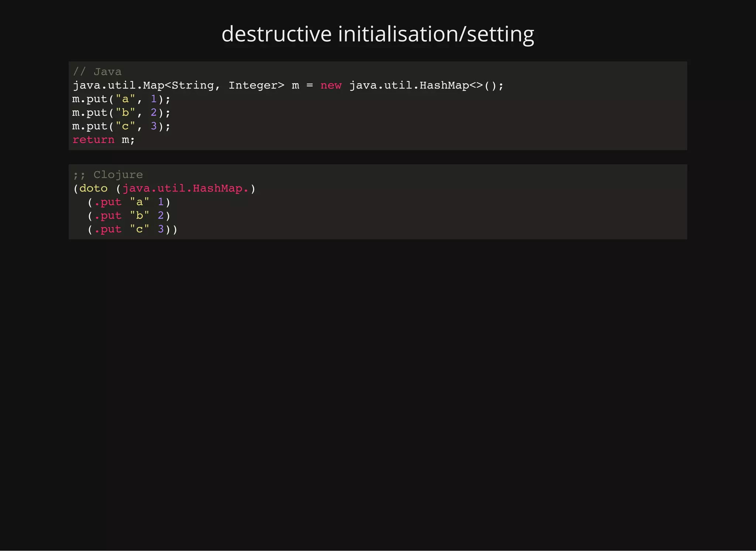Click the slide title 'destructive initialisation/setting'

coord(378,34)
